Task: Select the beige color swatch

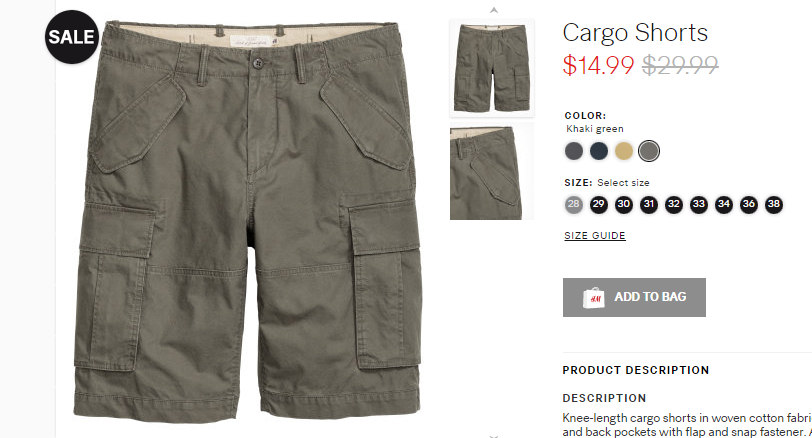Action: 624,151
